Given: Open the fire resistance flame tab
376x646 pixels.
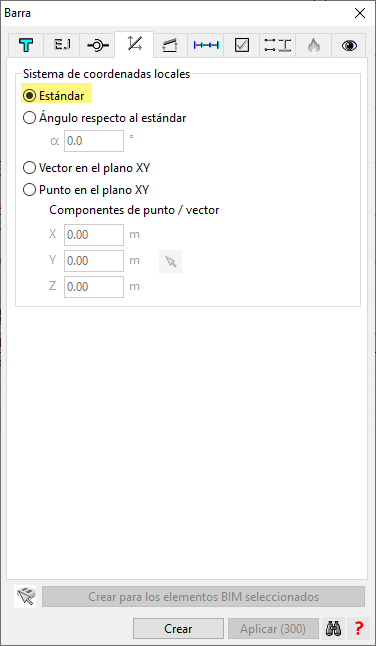Looking at the screenshot, I should tap(313, 45).
